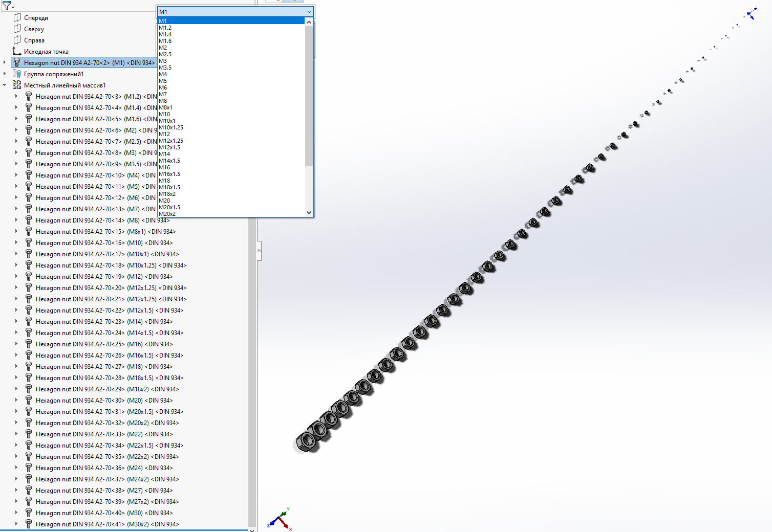This screenshot has height=532, width=772.
Task: Select the largest hex nut in the 3D view
Action: (x=307, y=441)
